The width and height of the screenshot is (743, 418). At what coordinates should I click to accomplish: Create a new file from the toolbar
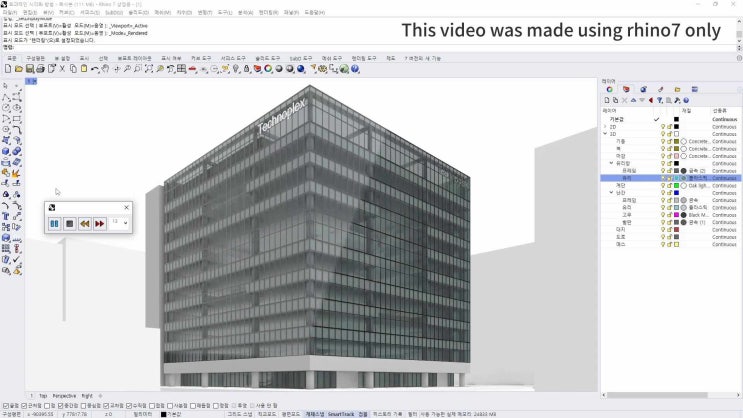click(8, 69)
